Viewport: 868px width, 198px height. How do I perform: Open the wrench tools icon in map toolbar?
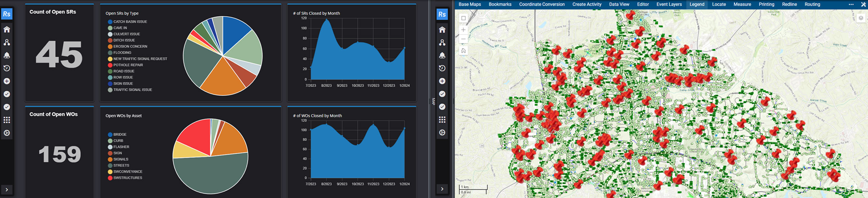pyautogui.click(x=863, y=4)
